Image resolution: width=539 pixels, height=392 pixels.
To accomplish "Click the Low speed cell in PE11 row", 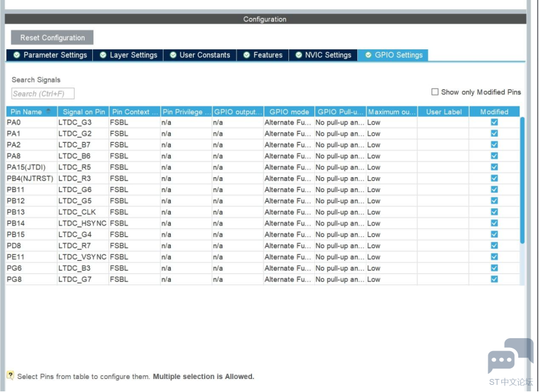I will pos(392,257).
